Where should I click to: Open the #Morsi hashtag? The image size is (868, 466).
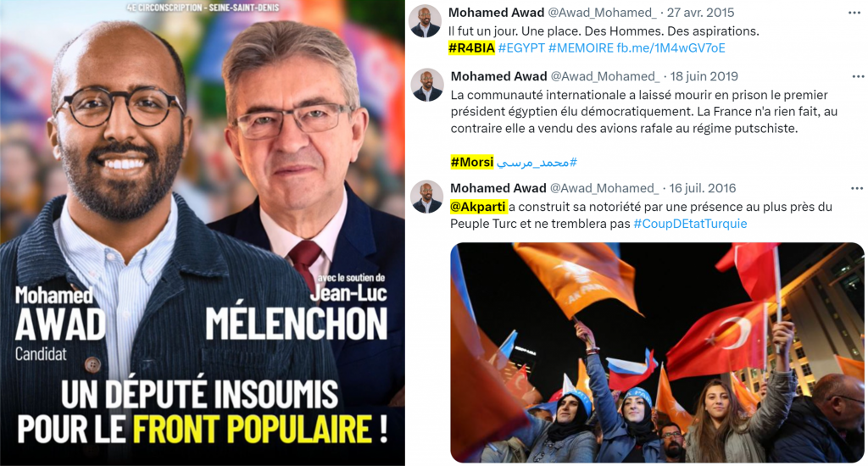pyautogui.click(x=471, y=162)
